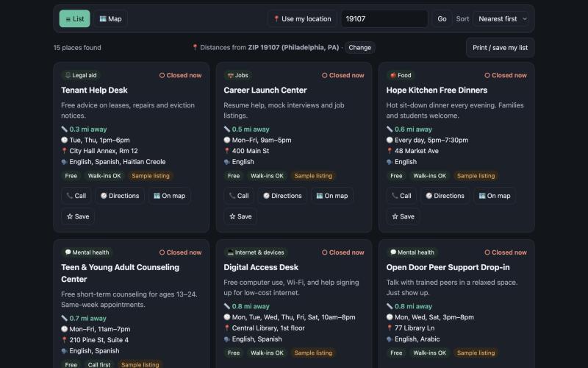This screenshot has height=368, width=588.
Task: Click 0.5 mi away distance text
Action: (x=251, y=130)
